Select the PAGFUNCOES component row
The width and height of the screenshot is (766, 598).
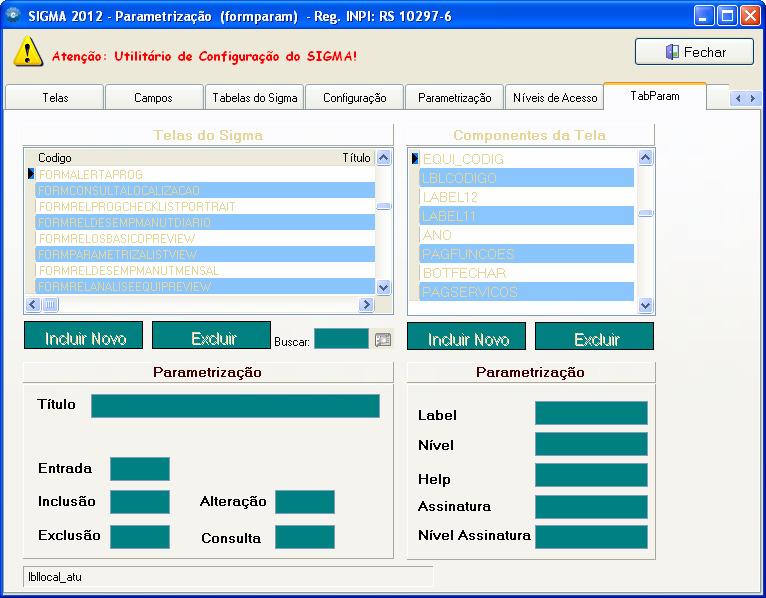527,254
